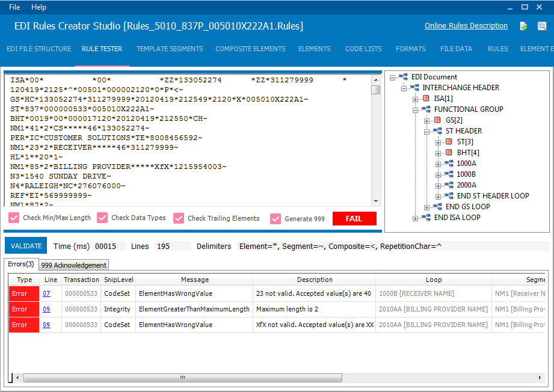Click the 1000B loop icon
Image resolution: width=554 pixels, height=392 pixels.
coord(449,174)
